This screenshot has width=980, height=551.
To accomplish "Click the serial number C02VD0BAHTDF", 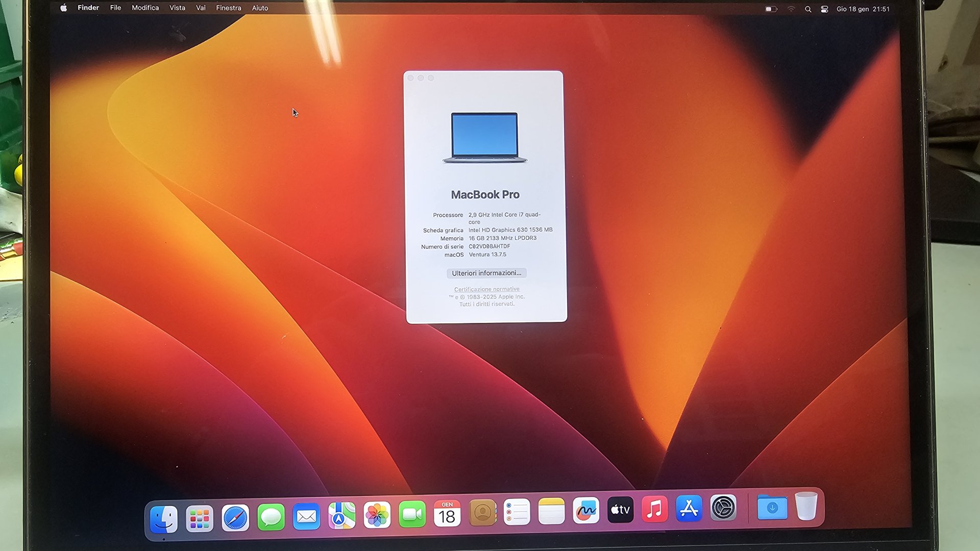I will [x=489, y=246].
